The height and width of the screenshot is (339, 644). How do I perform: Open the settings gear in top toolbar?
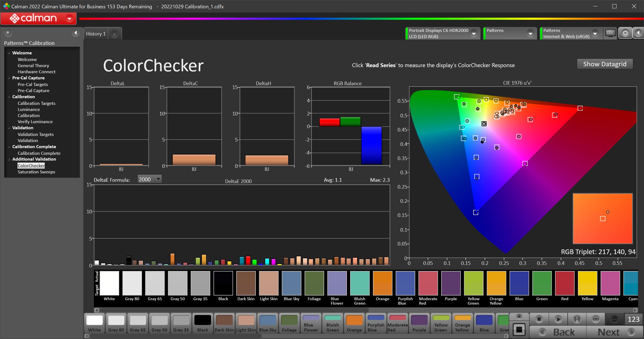point(625,33)
